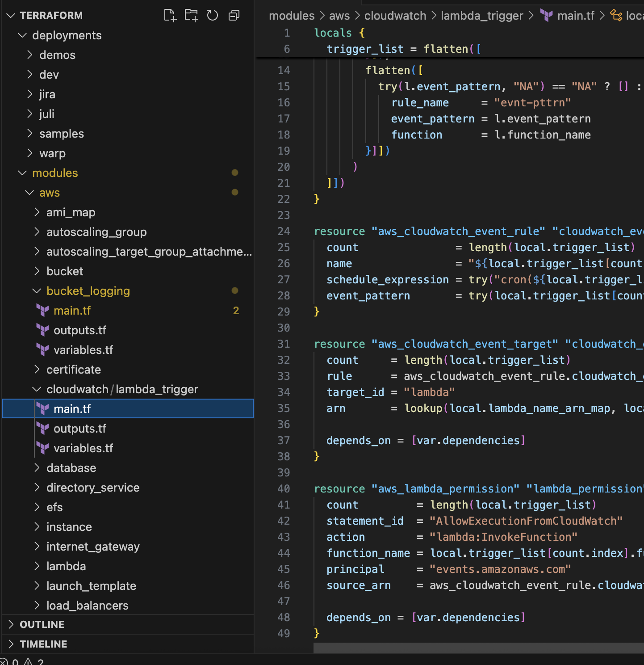Expand the ami_map folder
The height and width of the screenshot is (665, 644).
coord(37,212)
